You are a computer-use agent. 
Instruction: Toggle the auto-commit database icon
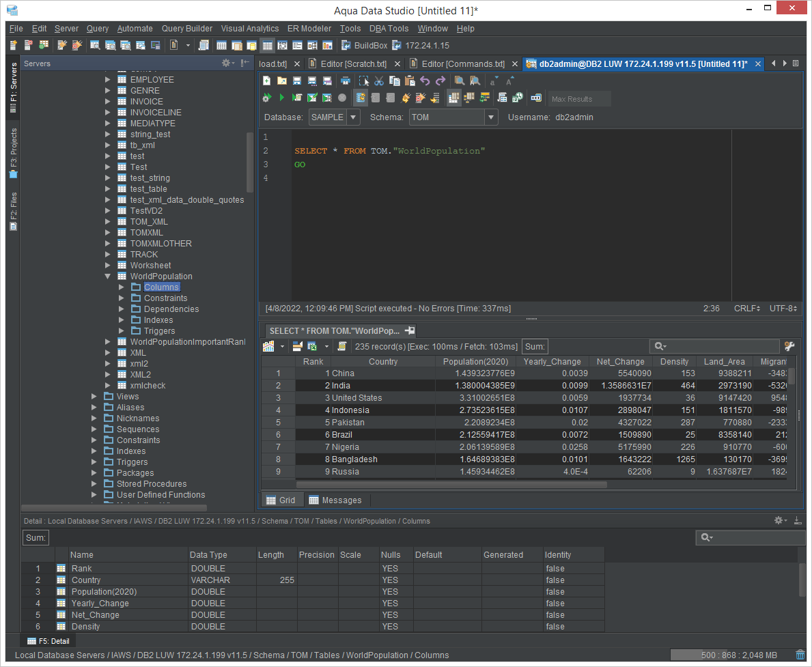click(x=361, y=98)
